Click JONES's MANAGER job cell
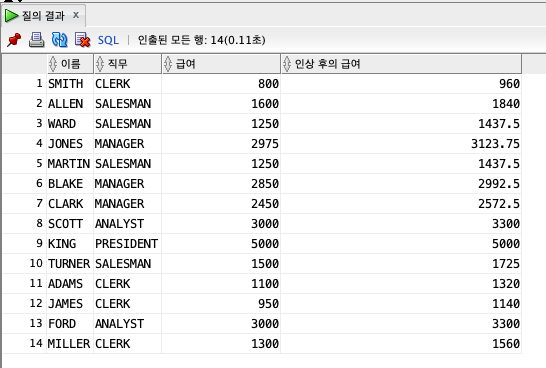 pos(128,143)
